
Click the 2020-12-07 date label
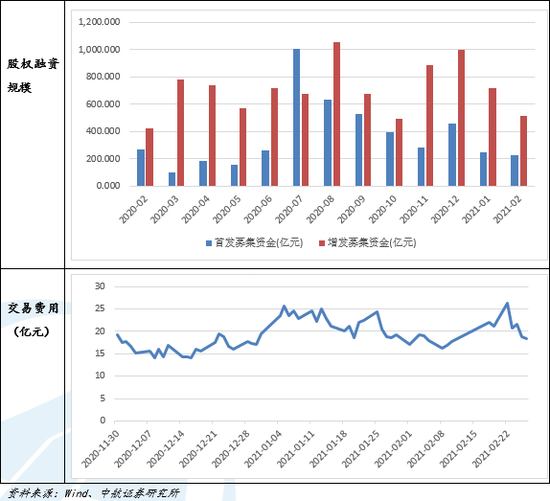(133, 449)
